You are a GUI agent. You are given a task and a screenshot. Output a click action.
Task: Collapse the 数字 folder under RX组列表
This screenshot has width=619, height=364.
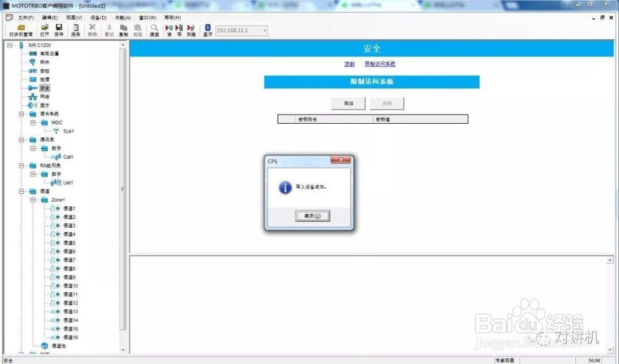click(x=33, y=174)
